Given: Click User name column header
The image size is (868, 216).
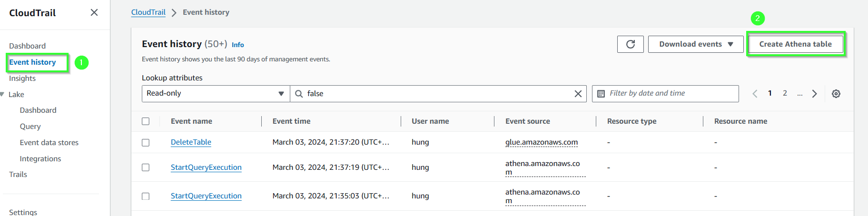Looking at the screenshot, I should tap(430, 121).
